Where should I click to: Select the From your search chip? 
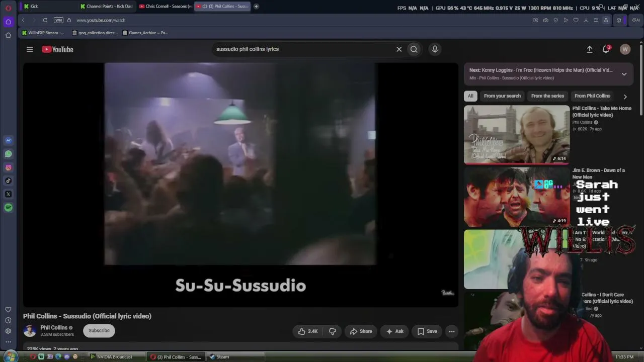(x=502, y=96)
